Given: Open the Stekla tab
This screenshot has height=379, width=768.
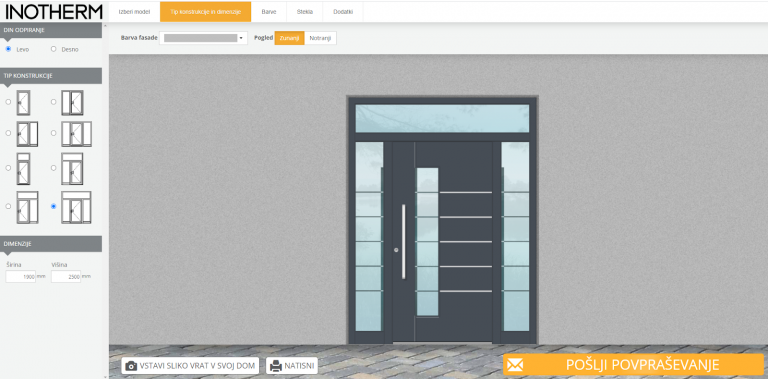Looking at the screenshot, I should tap(305, 11).
